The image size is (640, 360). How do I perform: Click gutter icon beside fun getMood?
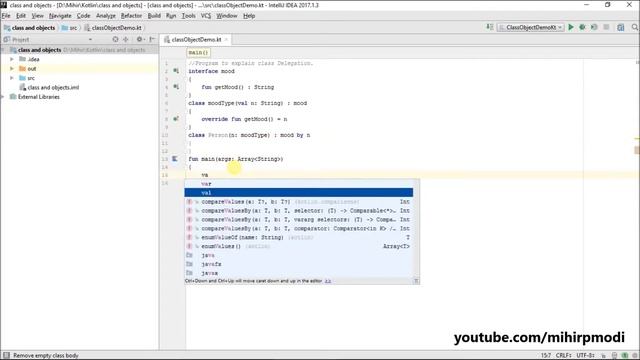point(176,87)
